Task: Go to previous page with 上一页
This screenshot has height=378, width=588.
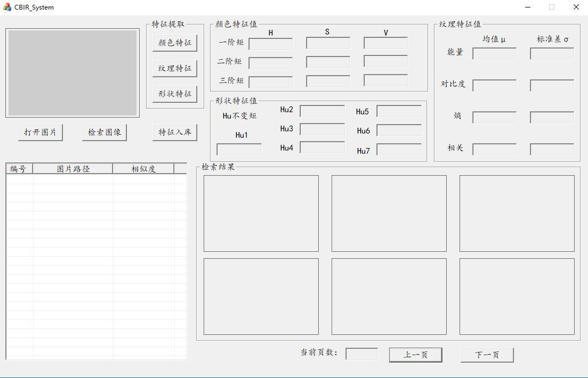Action: [x=415, y=355]
